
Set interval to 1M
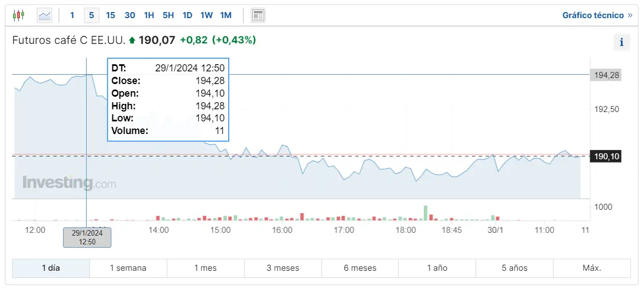click(225, 15)
